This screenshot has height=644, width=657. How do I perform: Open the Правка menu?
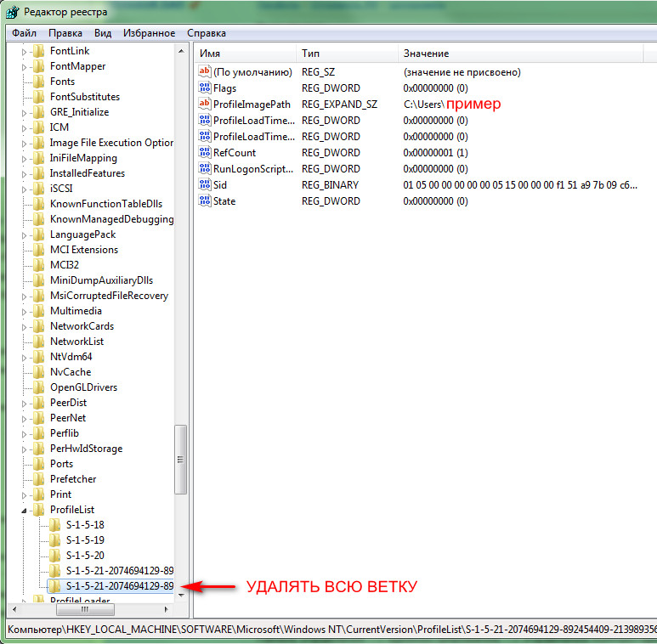point(65,33)
